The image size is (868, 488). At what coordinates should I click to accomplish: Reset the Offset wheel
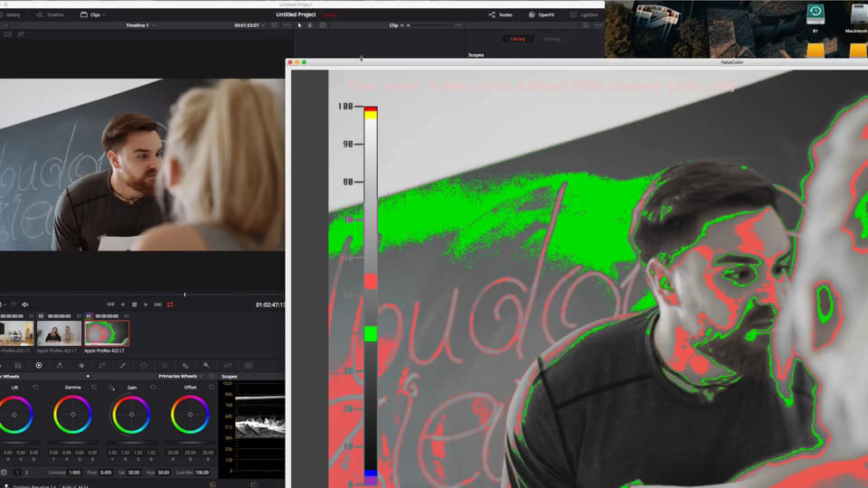(212, 388)
